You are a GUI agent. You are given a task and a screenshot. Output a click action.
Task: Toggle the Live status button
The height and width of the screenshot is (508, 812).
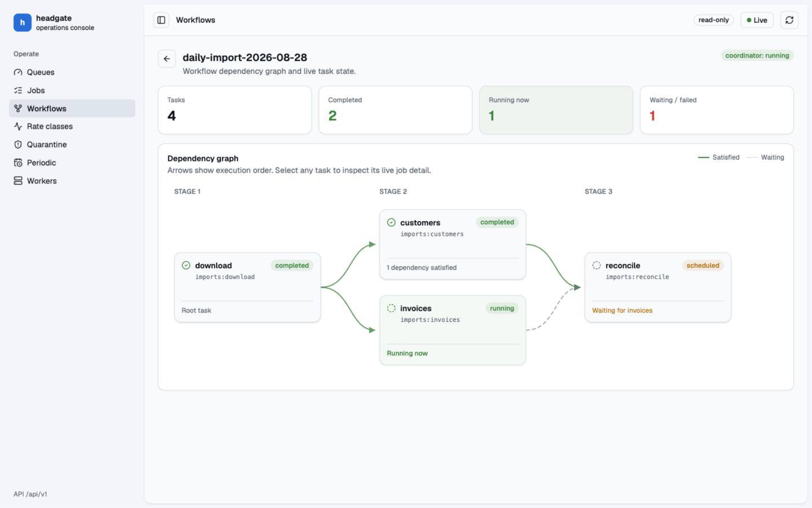point(757,20)
